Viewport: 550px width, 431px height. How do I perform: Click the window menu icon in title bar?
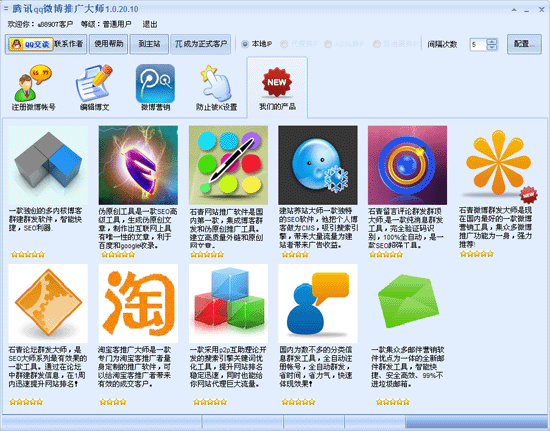(6, 8)
